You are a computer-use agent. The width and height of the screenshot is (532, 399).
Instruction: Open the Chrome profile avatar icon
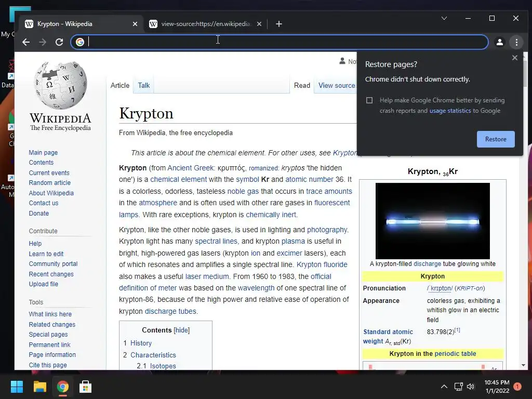500,42
